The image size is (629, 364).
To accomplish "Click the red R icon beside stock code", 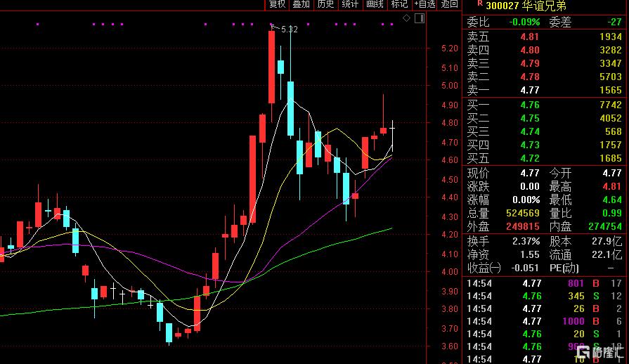I will pos(479,4).
